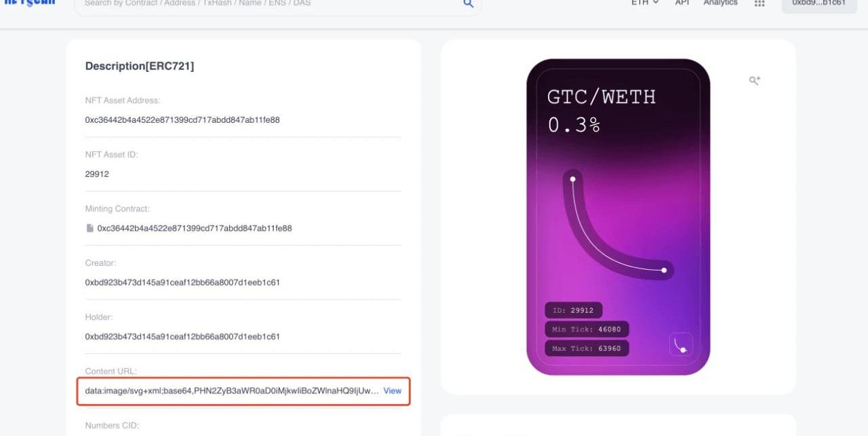868x436 pixels.
Task: Click the NFT Asset ID 29912 value
Action: pos(97,174)
